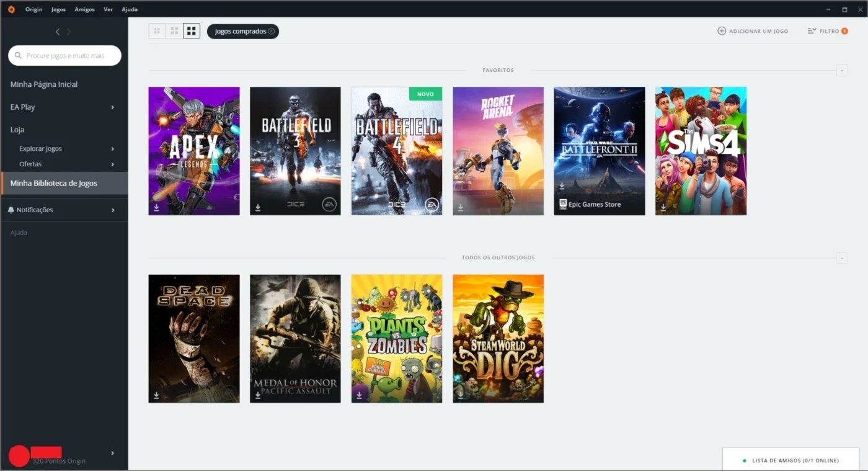Click the Epic Games Store badge
The image size is (868, 471).
point(590,204)
